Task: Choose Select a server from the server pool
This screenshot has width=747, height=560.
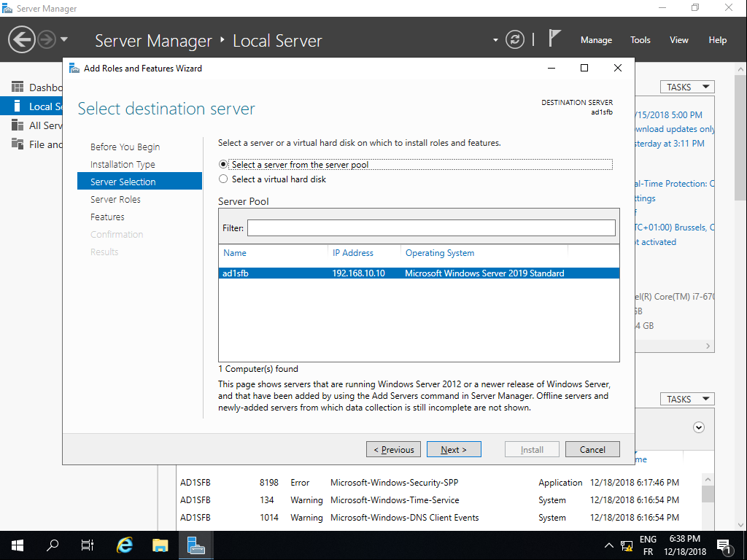Action: 223,165
